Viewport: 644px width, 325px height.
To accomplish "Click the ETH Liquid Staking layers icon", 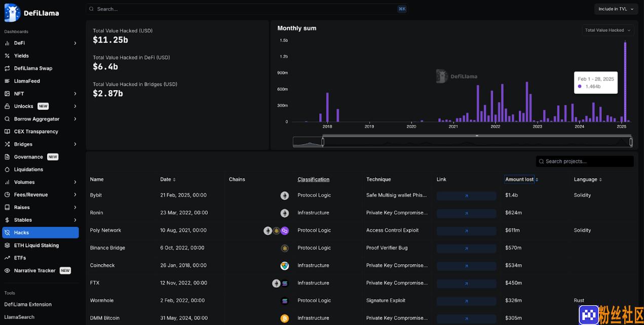I will (7, 246).
